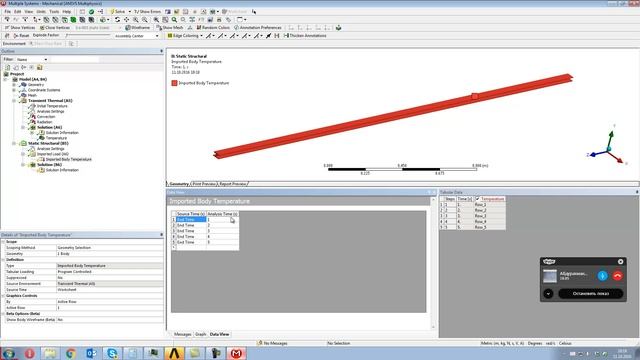This screenshot has height=360, width=640.
Task: Open Chrome from the taskbar
Action: click(x=71, y=353)
